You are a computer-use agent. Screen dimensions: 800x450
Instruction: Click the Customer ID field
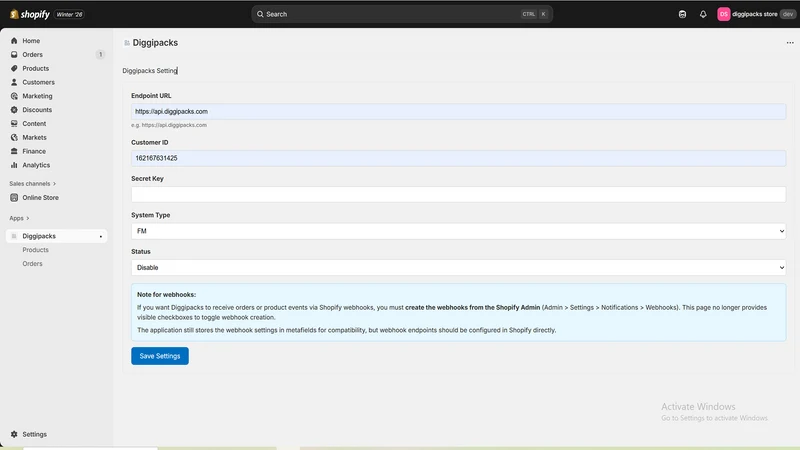[x=458, y=158]
